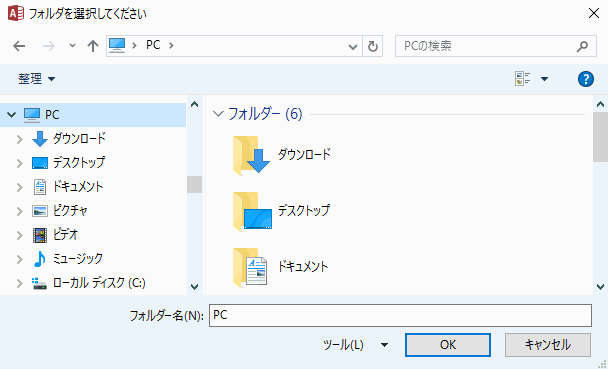Open the ツール(L) menu
Screen dimensions: 608x369
point(356,345)
